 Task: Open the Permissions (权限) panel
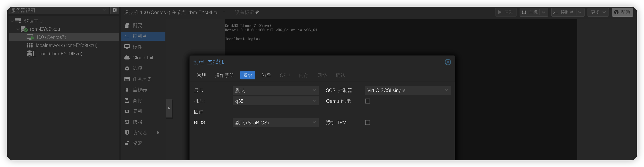(x=137, y=144)
